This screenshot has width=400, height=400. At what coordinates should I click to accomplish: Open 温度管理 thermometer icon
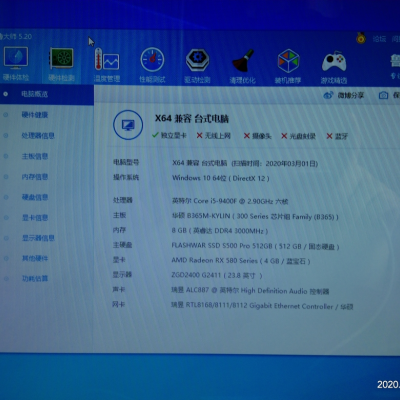tap(107, 59)
